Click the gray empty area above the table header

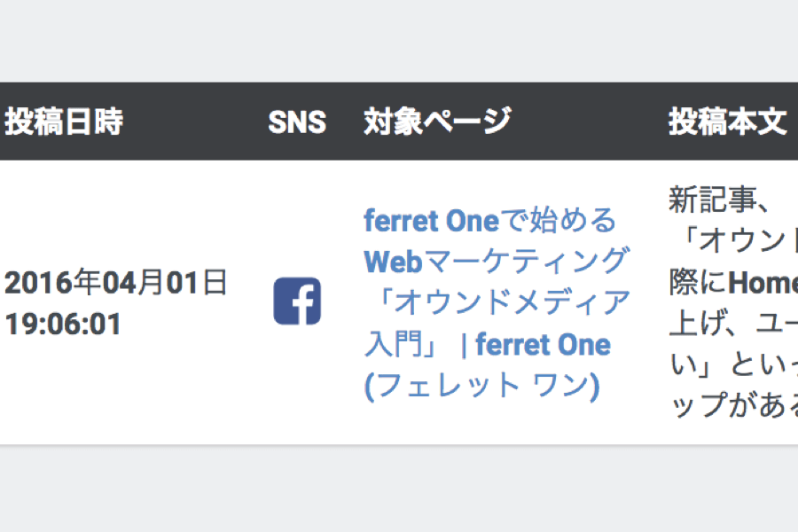(399, 41)
